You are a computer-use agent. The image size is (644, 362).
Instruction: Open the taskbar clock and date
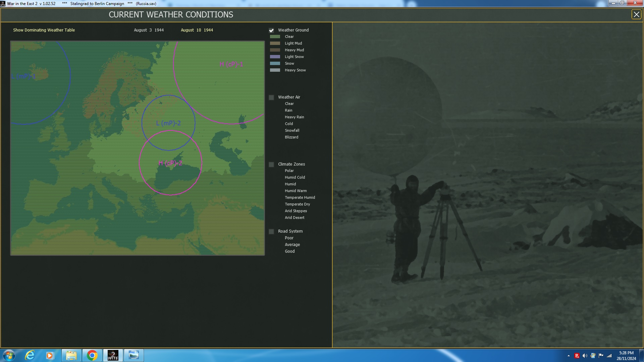tap(626, 356)
